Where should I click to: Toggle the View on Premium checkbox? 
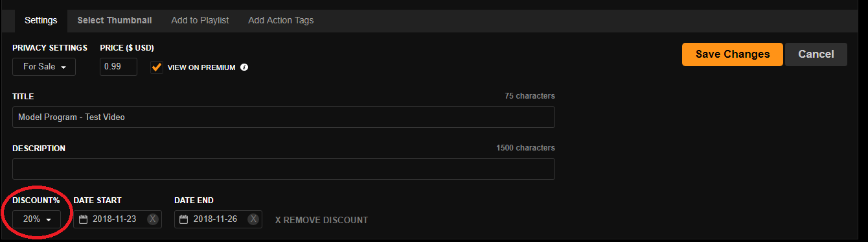[156, 67]
